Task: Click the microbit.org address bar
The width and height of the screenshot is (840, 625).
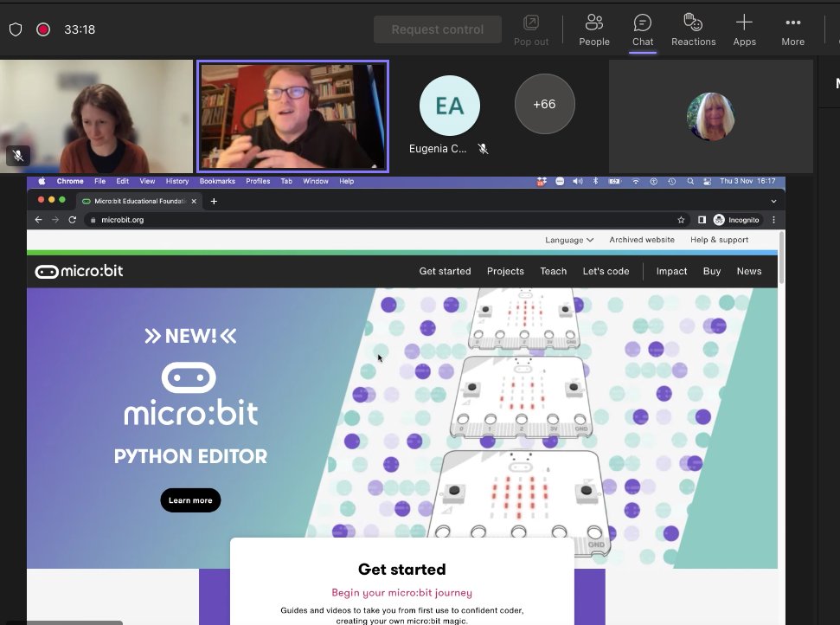Action: [x=386, y=220]
